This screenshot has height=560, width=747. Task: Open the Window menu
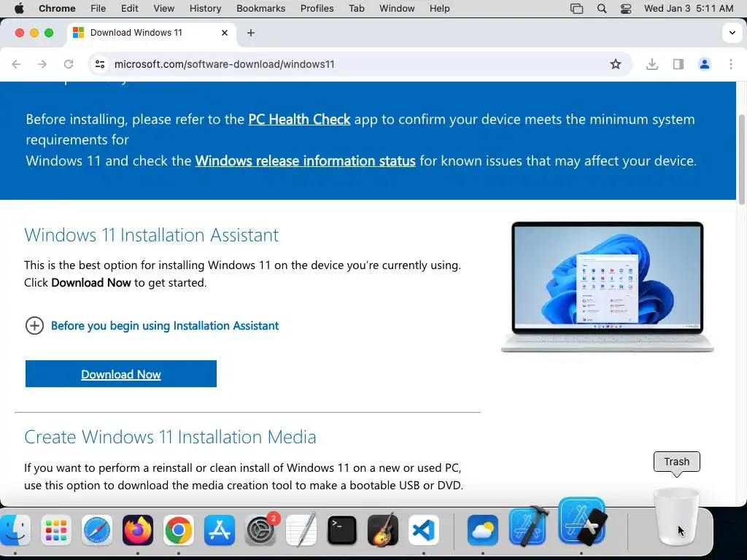click(397, 9)
